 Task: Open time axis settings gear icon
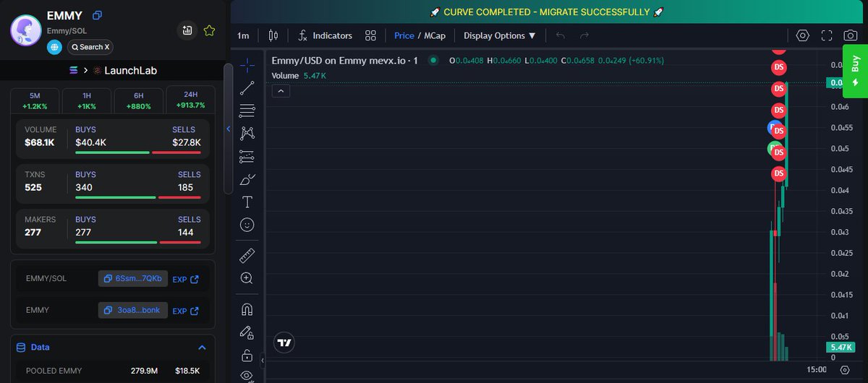844,370
